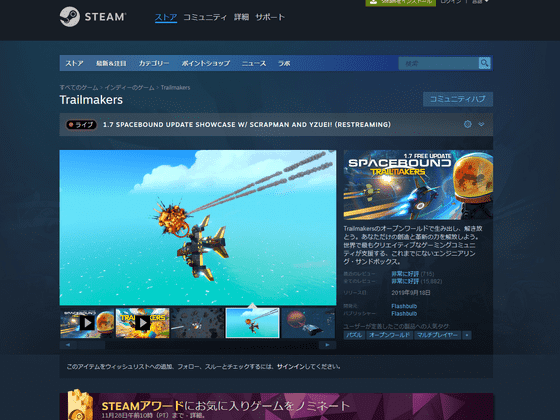Click the magnifying glass search icon
560x420 pixels.
[484, 63]
